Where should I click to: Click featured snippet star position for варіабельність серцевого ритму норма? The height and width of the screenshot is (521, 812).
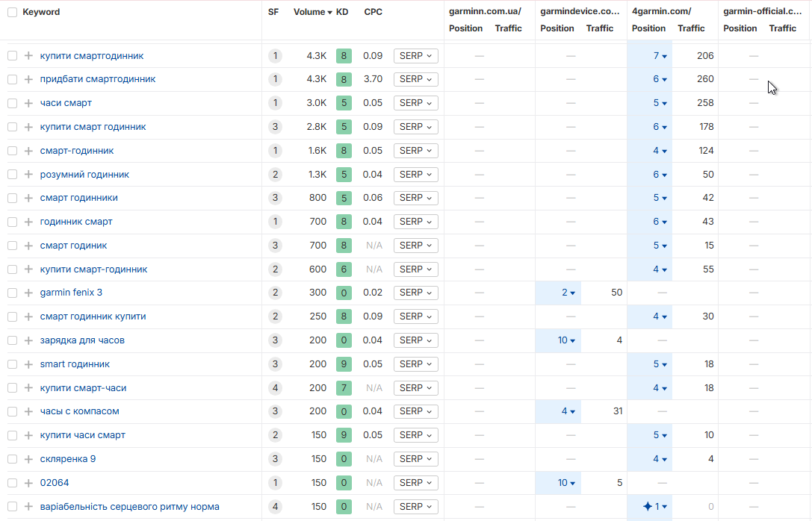pos(654,507)
